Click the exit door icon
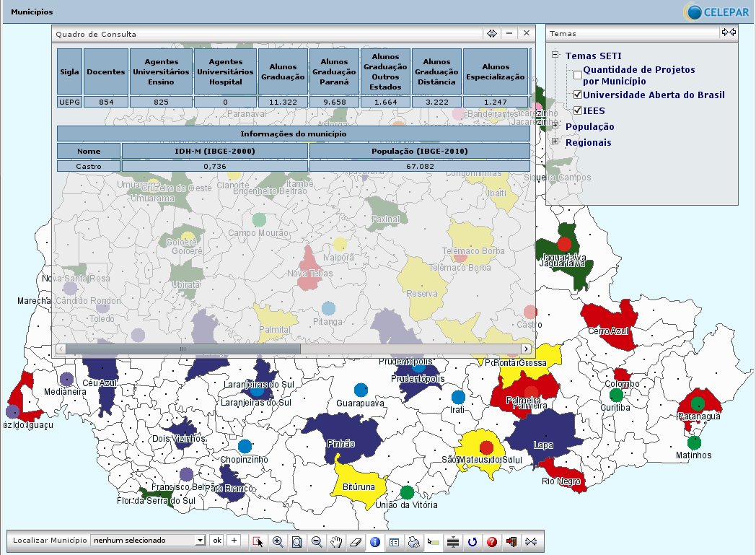756x555 pixels. point(511,541)
